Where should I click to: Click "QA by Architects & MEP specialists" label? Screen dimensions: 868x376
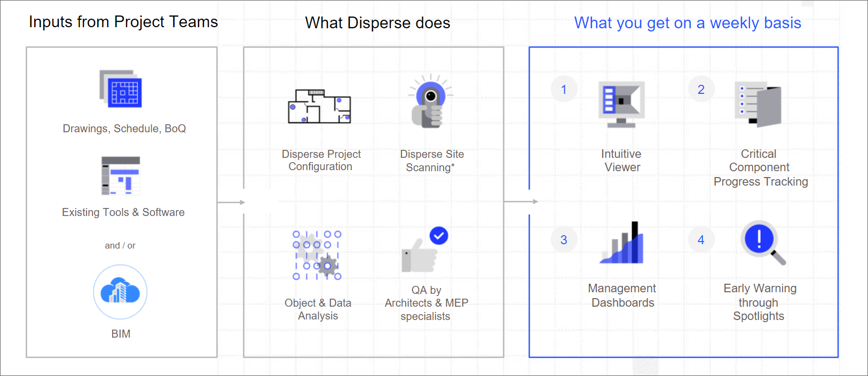pyautogui.click(x=427, y=303)
